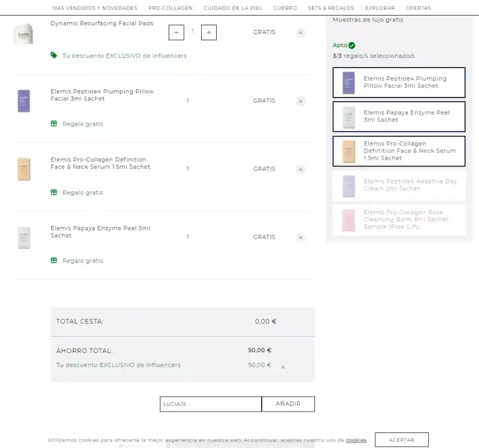Open the CUERPO menu
This screenshot has height=448, width=479.
285,8
